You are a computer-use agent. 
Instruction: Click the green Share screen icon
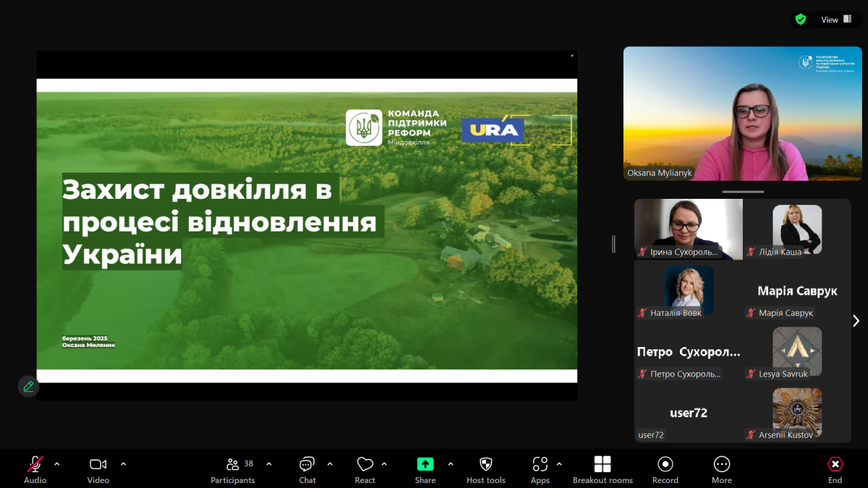pyautogui.click(x=425, y=464)
